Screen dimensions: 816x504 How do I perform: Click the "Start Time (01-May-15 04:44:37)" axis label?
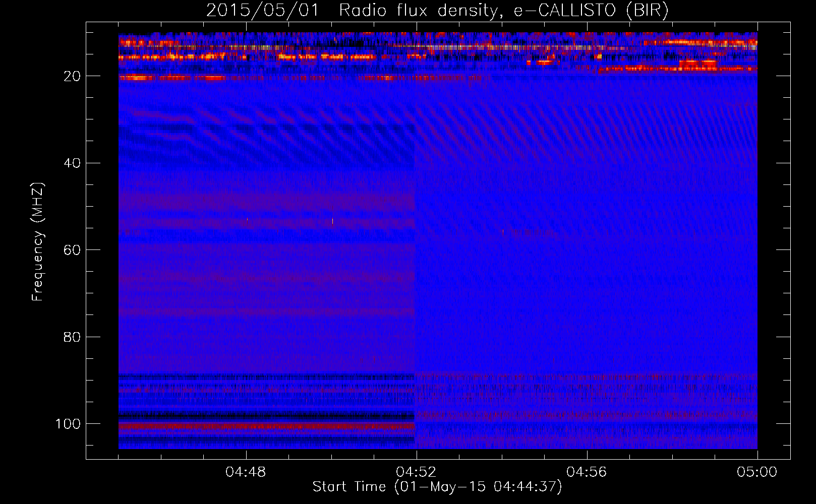coord(437,487)
